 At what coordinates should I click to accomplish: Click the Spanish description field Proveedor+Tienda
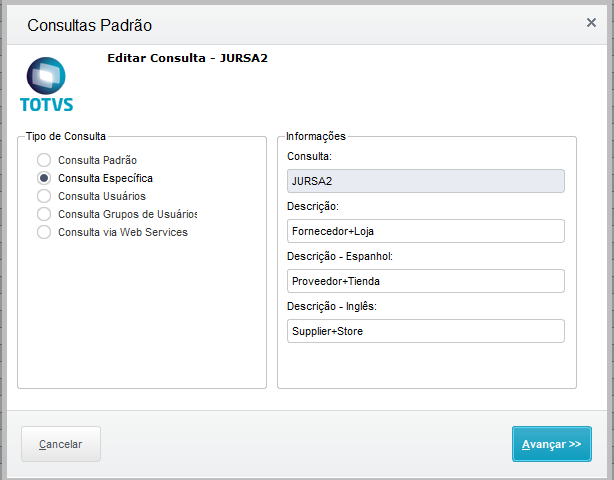[x=425, y=281]
